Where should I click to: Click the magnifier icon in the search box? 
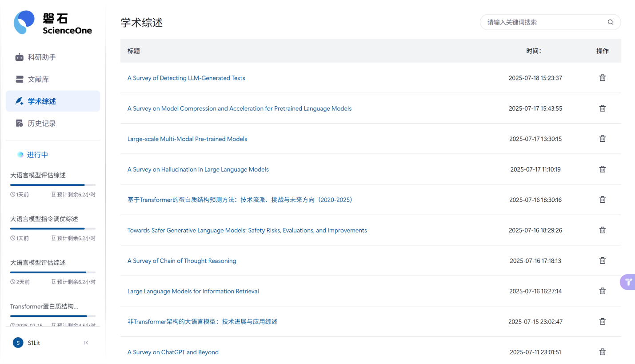610,22
